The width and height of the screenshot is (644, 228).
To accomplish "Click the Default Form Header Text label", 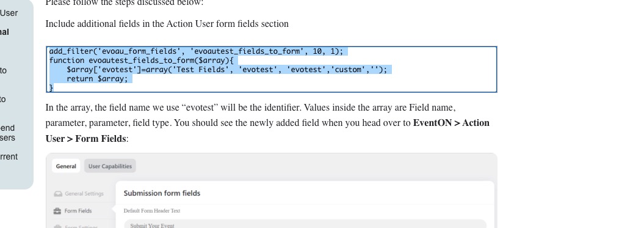I will tap(152, 211).
